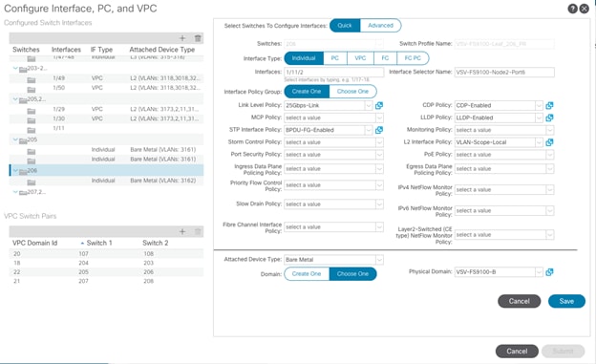Switch to Advanced configuration mode
This screenshot has width=596, height=364.
380,26
